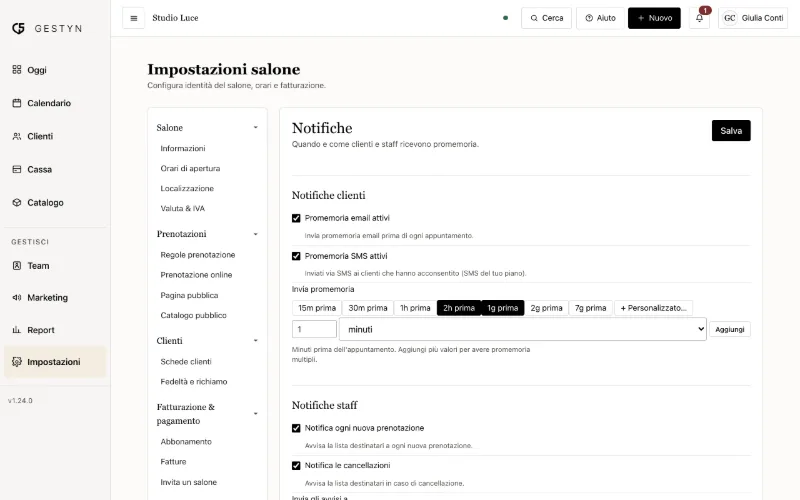Open Regole prenotazione settings
The height and width of the screenshot is (500, 800).
tap(197, 255)
